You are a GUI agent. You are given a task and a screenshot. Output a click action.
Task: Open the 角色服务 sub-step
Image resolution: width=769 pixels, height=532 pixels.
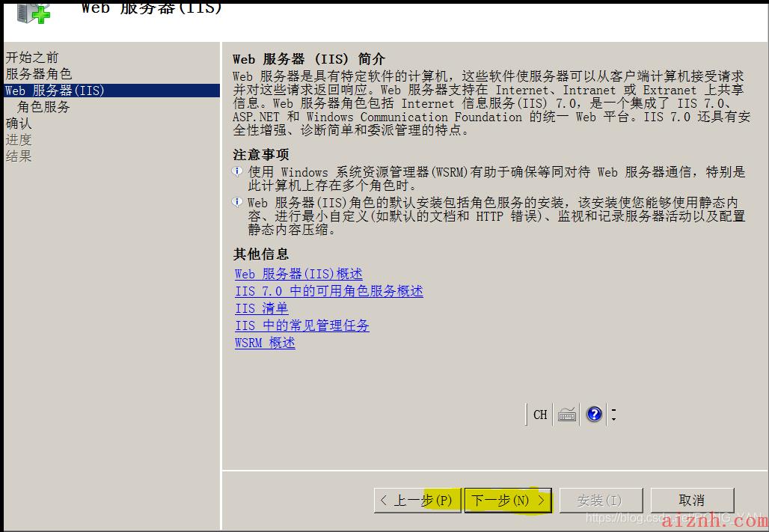coord(43,107)
